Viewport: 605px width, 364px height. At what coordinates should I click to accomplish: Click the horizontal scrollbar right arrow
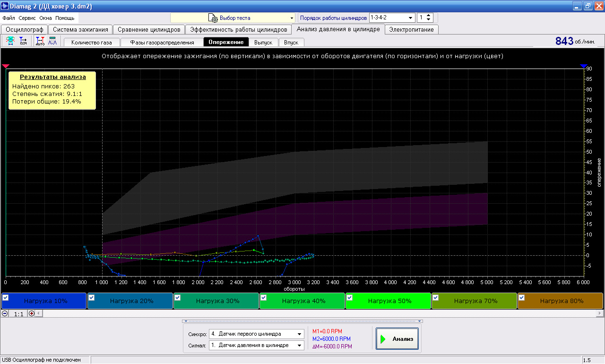click(x=600, y=313)
